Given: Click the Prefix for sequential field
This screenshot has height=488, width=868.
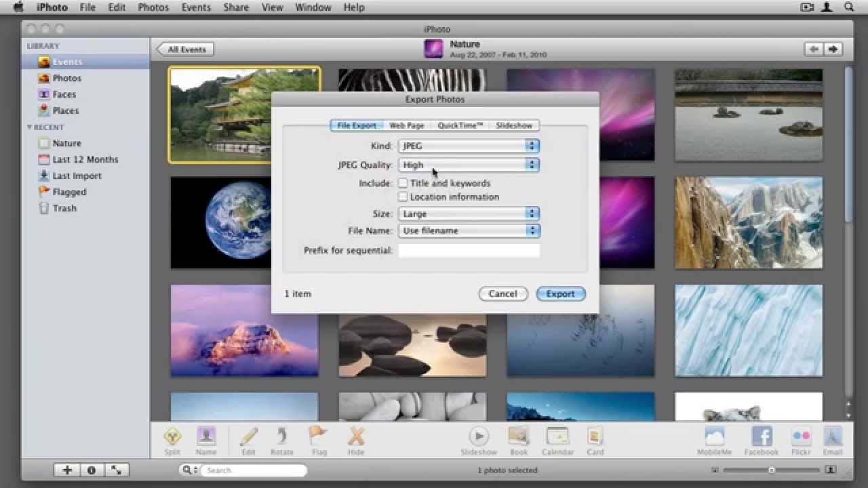Looking at the screenshot, I should [x=469, y=250].
